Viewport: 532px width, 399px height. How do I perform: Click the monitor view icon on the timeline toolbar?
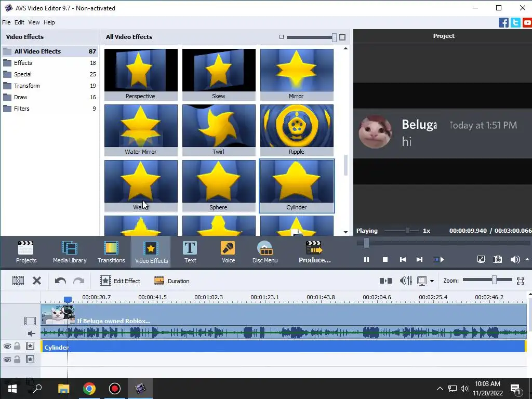(x=422, y=281)
